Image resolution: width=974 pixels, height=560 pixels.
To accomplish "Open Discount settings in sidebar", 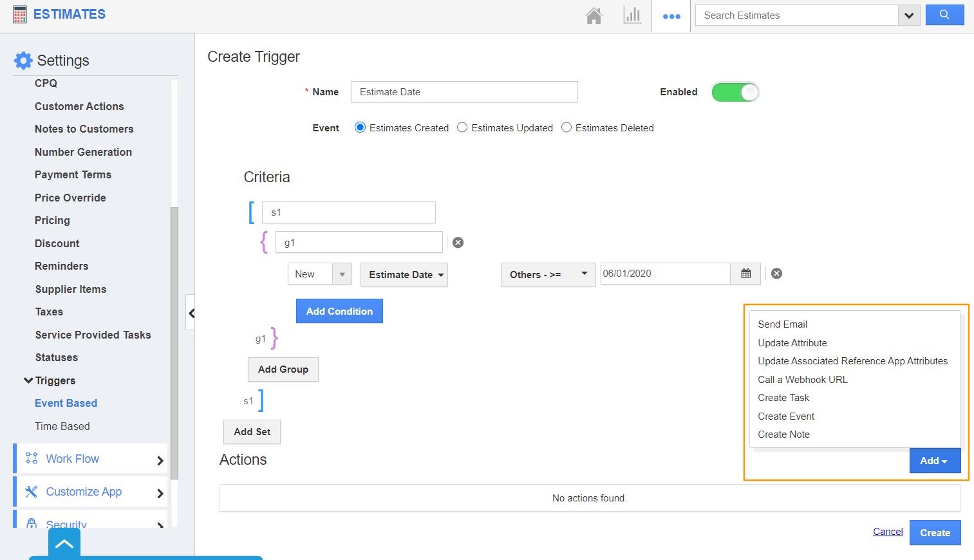I will (x=57, y=243).
